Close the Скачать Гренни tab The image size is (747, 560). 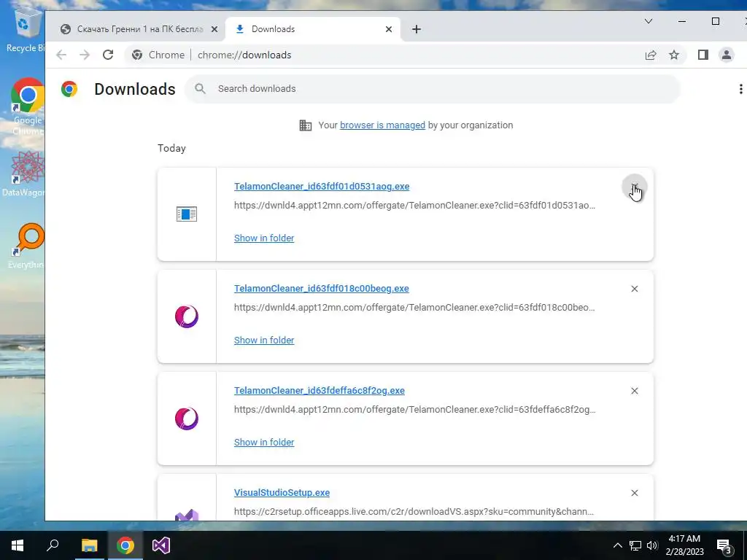point(214,29)
